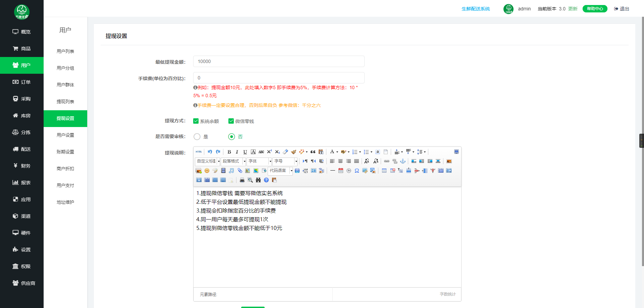This screenshot has height=308, width=644.
Task: Open the 帮助中心 help center button
Action: [595, 9]
